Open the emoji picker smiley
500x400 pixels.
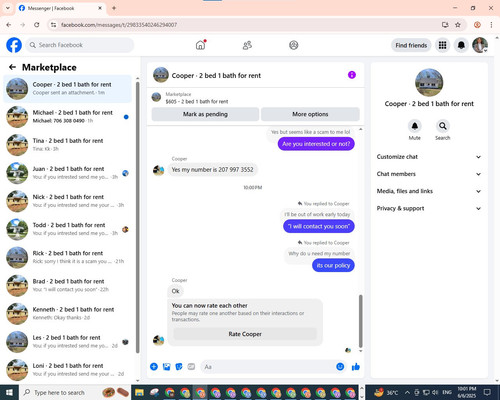(x=340, y=367)
